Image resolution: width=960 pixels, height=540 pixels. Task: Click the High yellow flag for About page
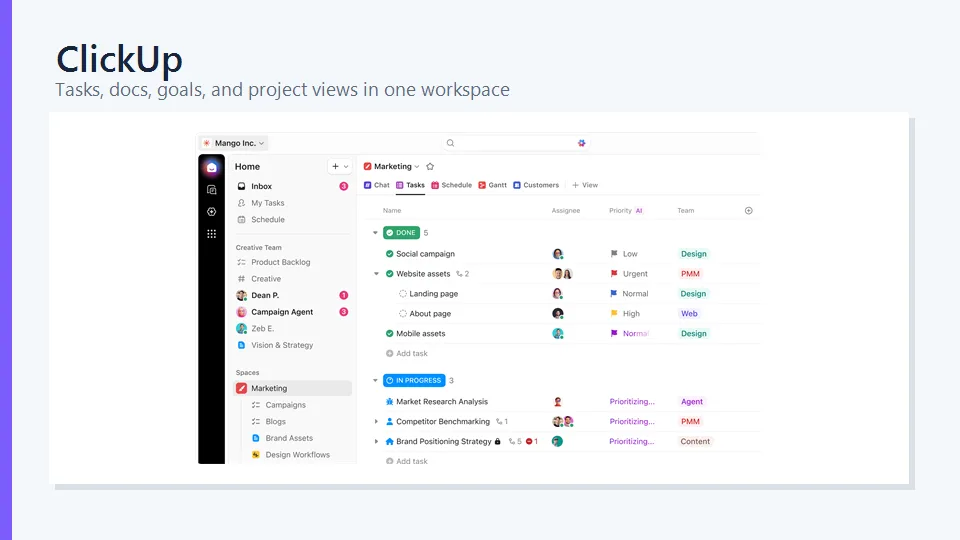614,313
